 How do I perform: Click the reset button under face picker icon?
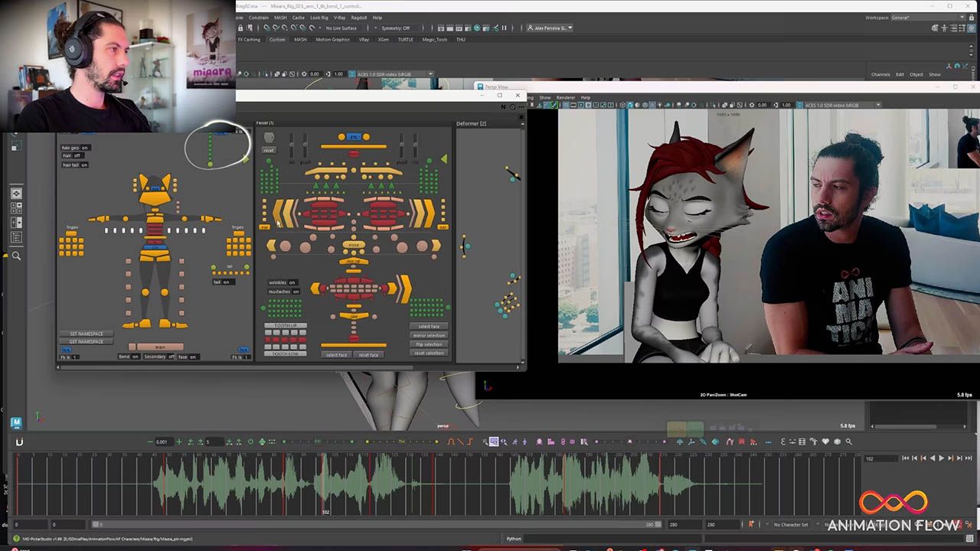[269, 150]
